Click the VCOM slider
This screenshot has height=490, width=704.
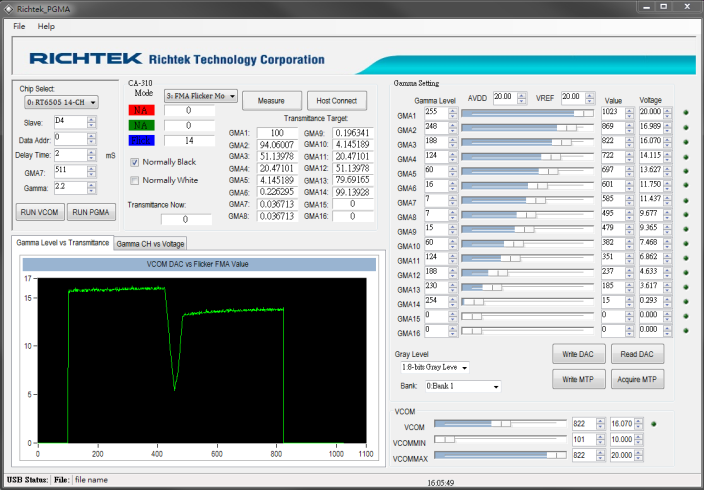click(500, 423)
